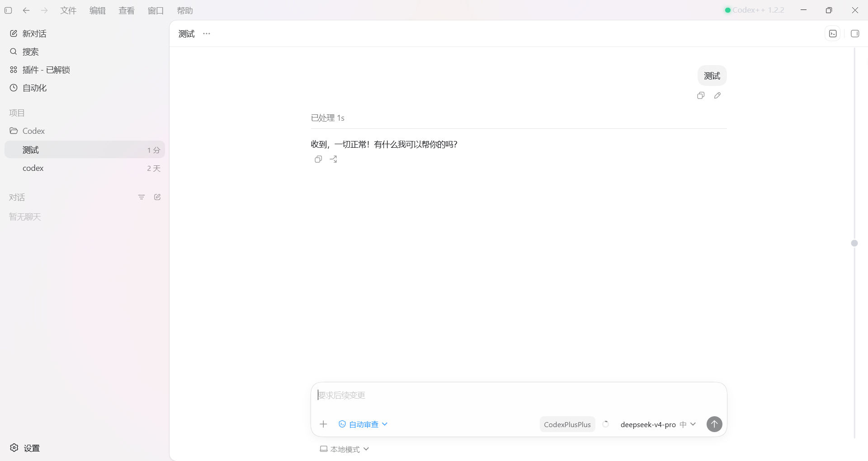
Task: Click the 项目 section label
Action: (x=17, y=113)
